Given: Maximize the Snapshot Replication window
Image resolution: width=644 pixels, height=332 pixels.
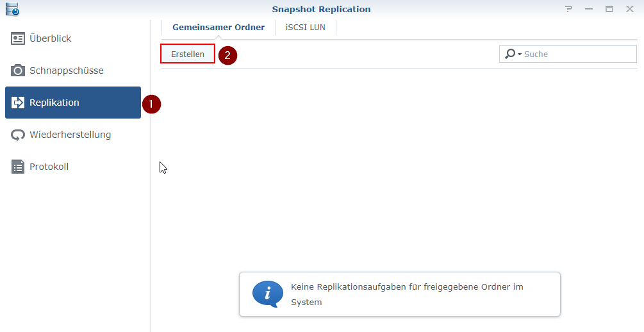Looking at the screenshot, I should [x=609, y=9].
